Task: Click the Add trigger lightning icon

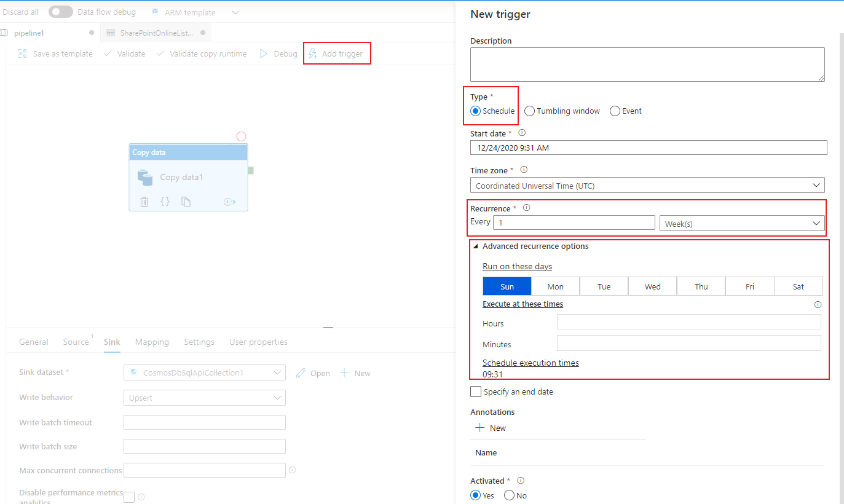Action: point(313,53)
